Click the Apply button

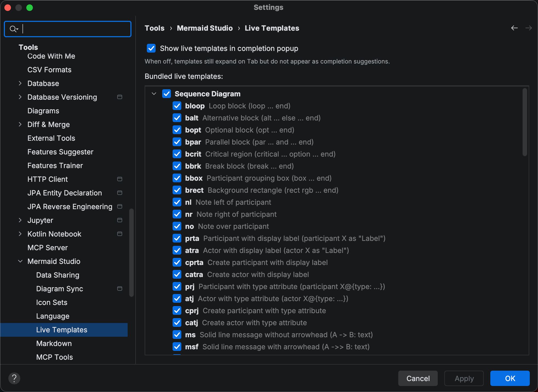click(x=464, y=378)
